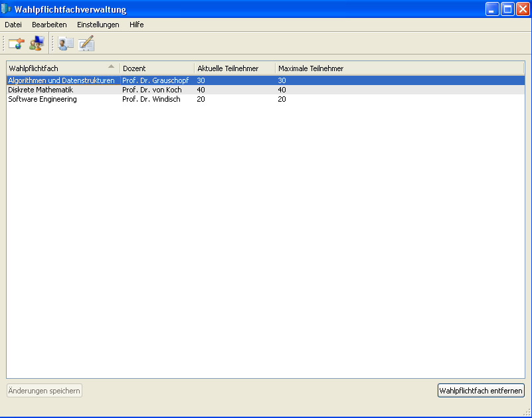The image size is (532, 418).
Task: Open the Datei menu
Action: tap(13, 25)
